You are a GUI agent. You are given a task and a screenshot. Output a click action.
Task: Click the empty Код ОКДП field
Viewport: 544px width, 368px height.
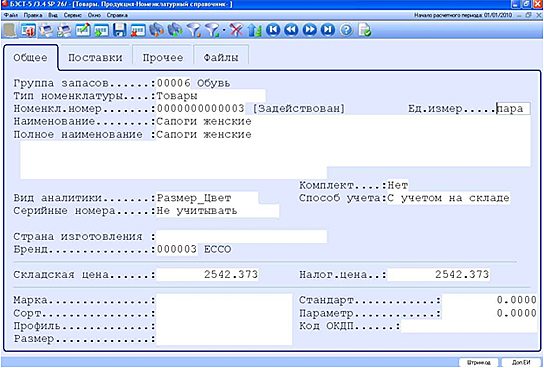click(469, 326)
